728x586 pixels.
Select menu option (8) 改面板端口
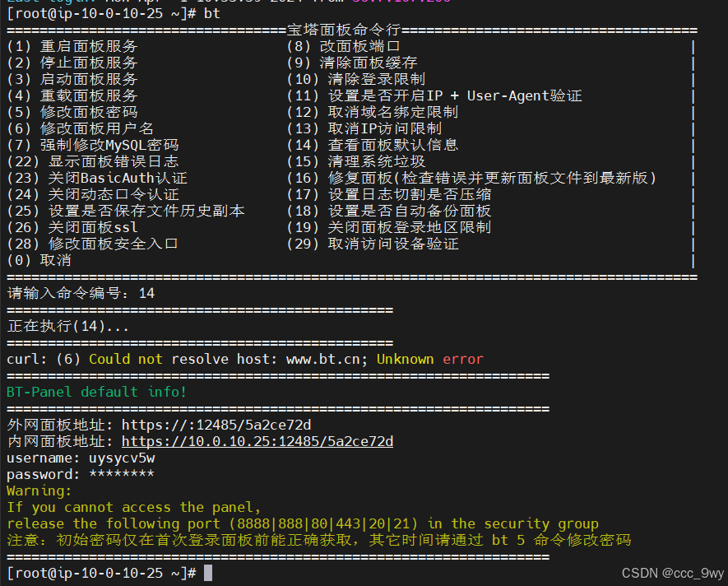tap(343, 46)
